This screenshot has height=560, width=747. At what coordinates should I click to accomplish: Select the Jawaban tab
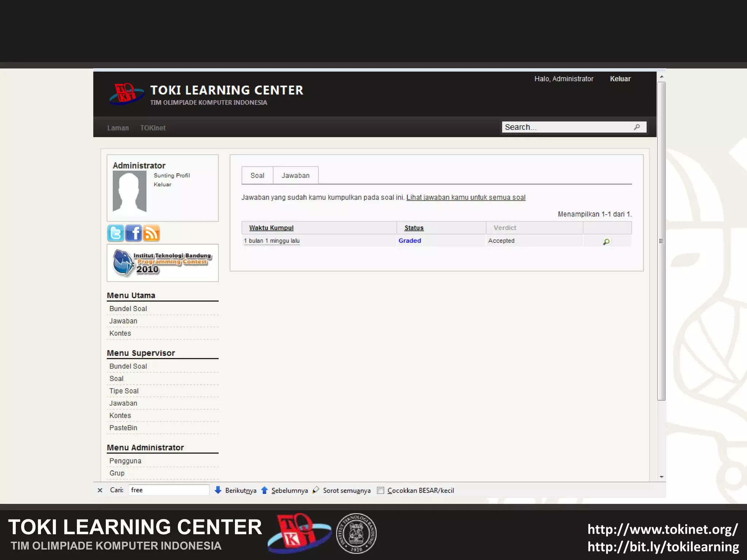[295, 175]
